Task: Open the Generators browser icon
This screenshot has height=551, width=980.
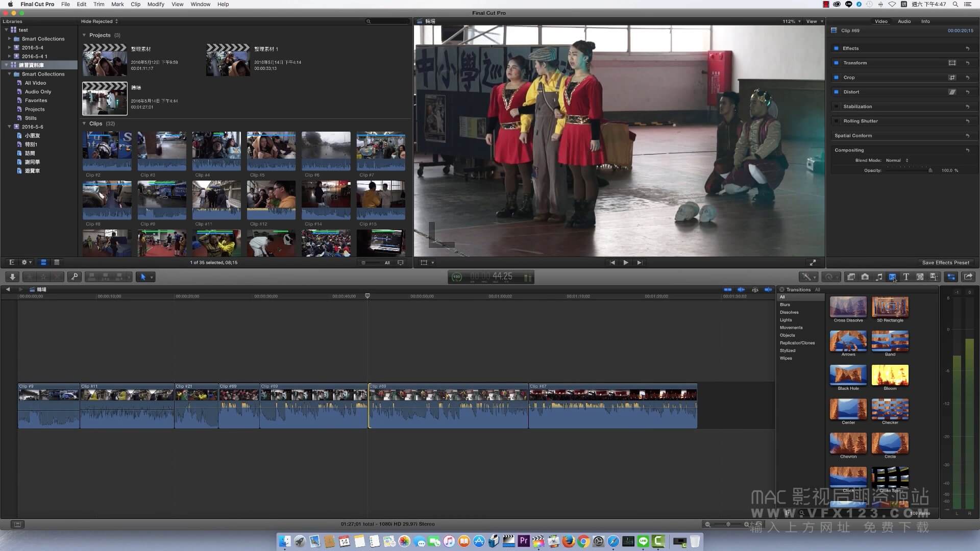Action: pyautogui.click(x=920, y=277)
